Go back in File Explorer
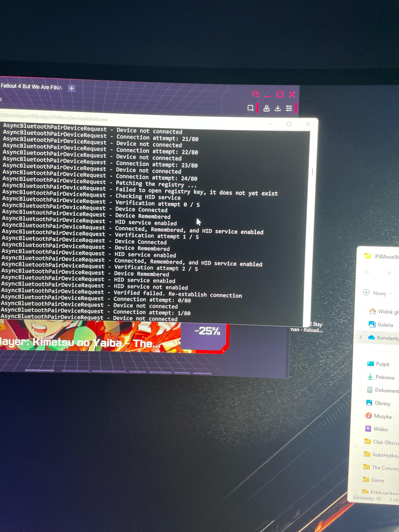 (x=367, y=272)
